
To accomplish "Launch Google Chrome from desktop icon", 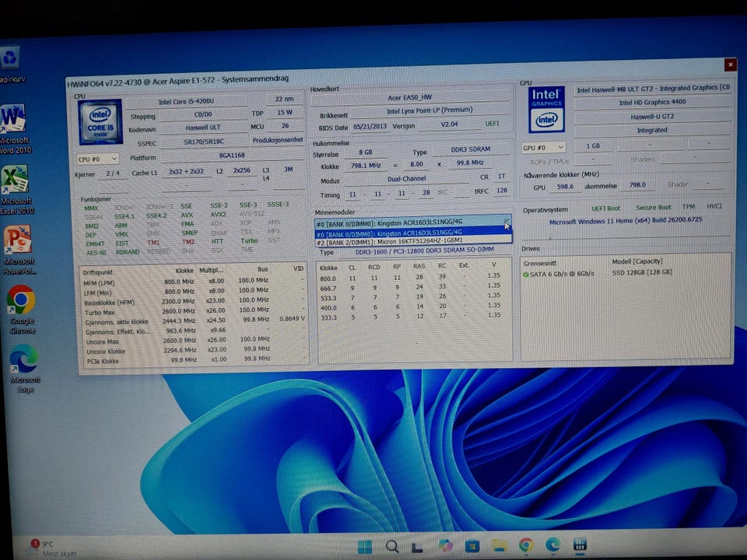I will (20, 300).
